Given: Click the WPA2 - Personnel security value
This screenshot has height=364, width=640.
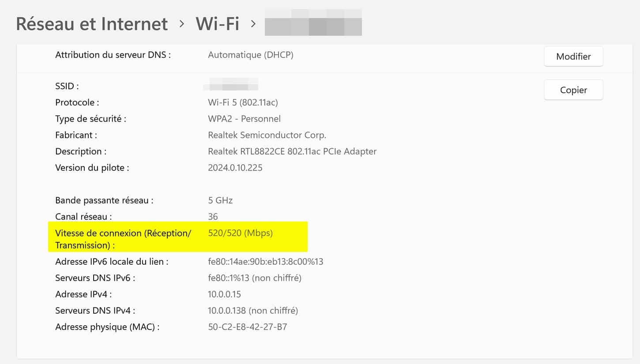Looking at the screenshot, I should [244, 119].
